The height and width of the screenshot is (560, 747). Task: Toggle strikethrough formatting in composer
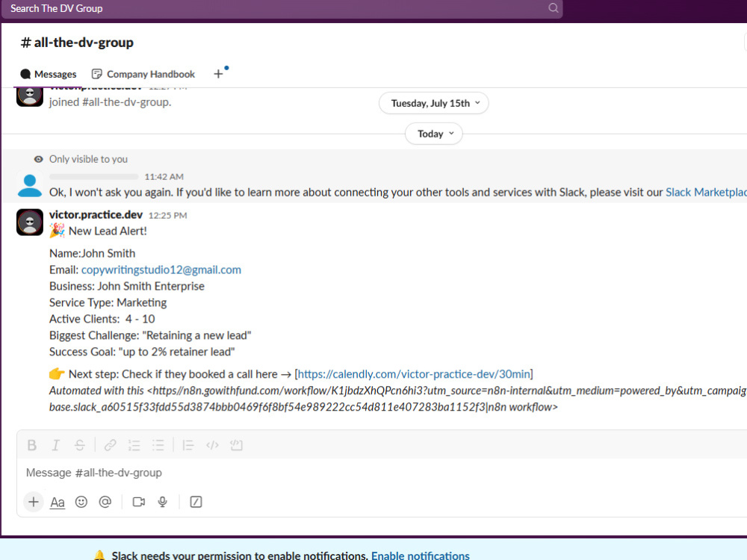80,445
